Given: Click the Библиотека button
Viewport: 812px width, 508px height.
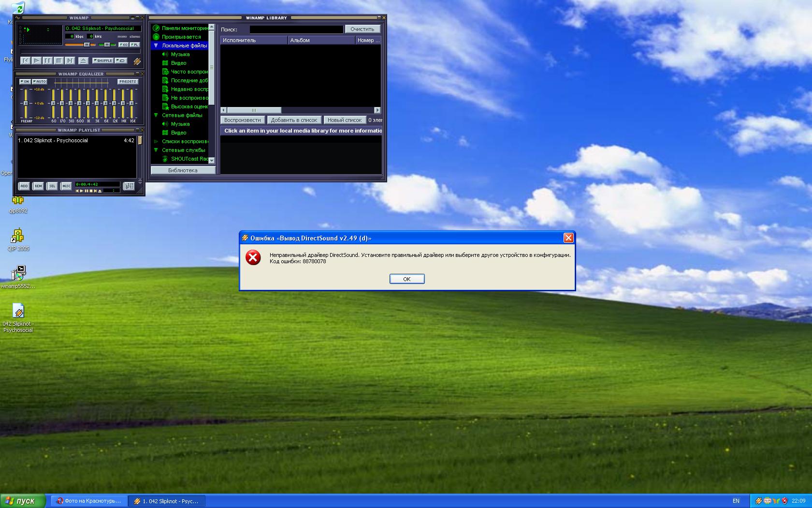Looking at the screenshot, I should tap(183, 170).
